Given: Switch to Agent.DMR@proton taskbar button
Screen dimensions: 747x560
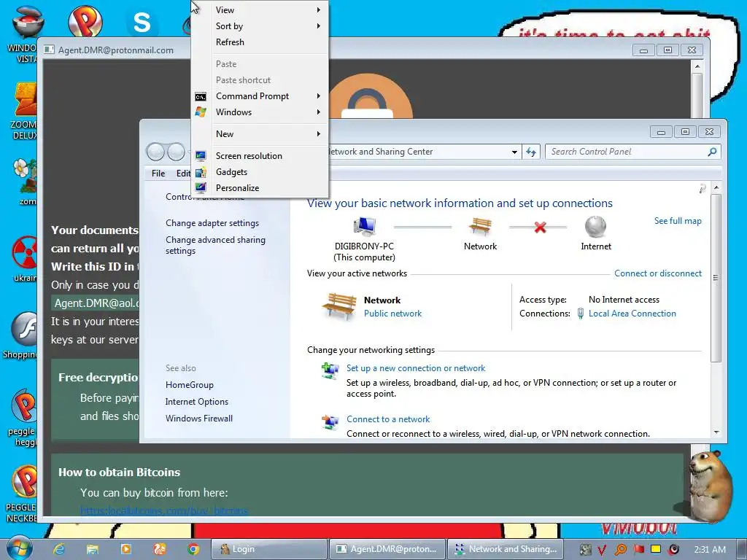Looking at the screenshot, I should [x=387, y=549].
